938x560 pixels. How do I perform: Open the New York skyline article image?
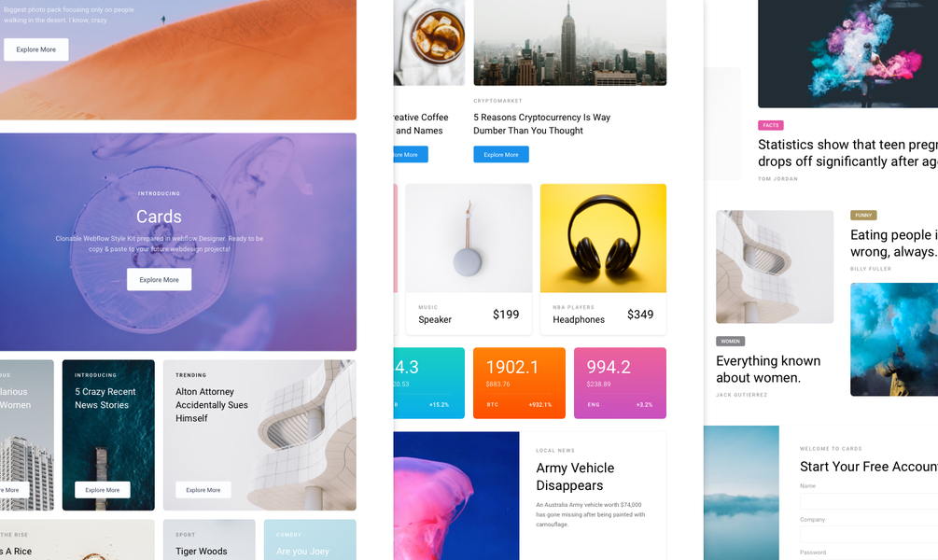coord(570,43)
